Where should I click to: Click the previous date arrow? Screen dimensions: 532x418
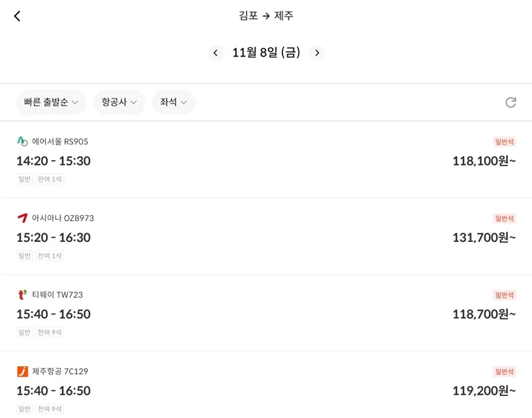click(x=215, y=53)
